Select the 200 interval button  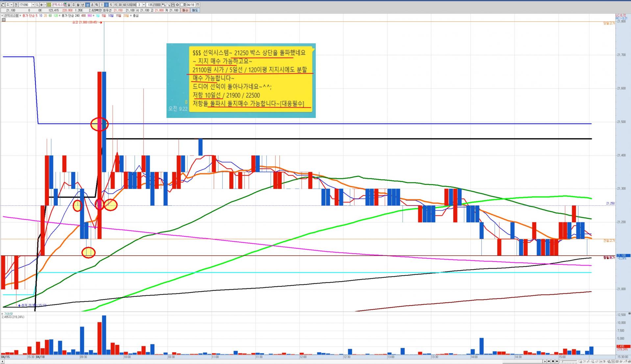133,5
